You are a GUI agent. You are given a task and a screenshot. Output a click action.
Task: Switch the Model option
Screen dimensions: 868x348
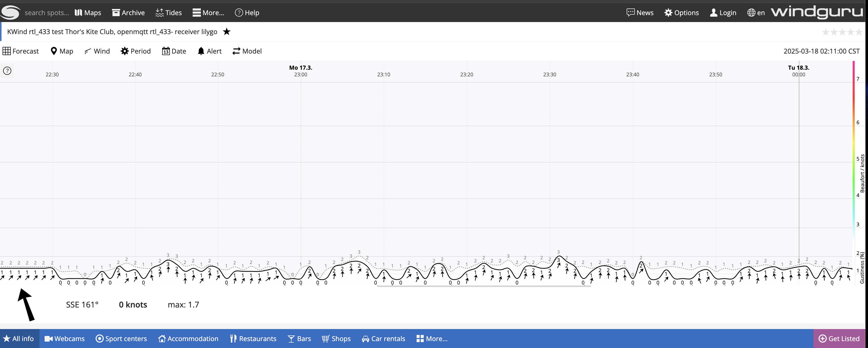coord(247,51)
